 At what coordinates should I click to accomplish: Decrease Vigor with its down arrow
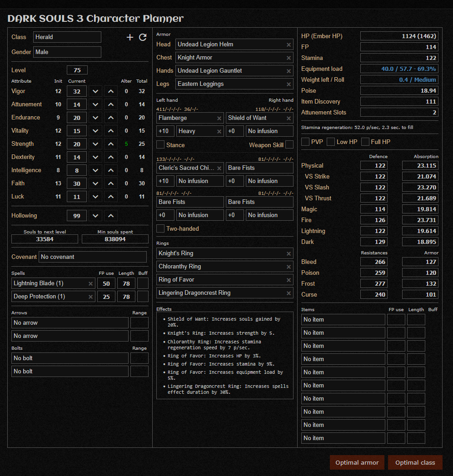95,91
